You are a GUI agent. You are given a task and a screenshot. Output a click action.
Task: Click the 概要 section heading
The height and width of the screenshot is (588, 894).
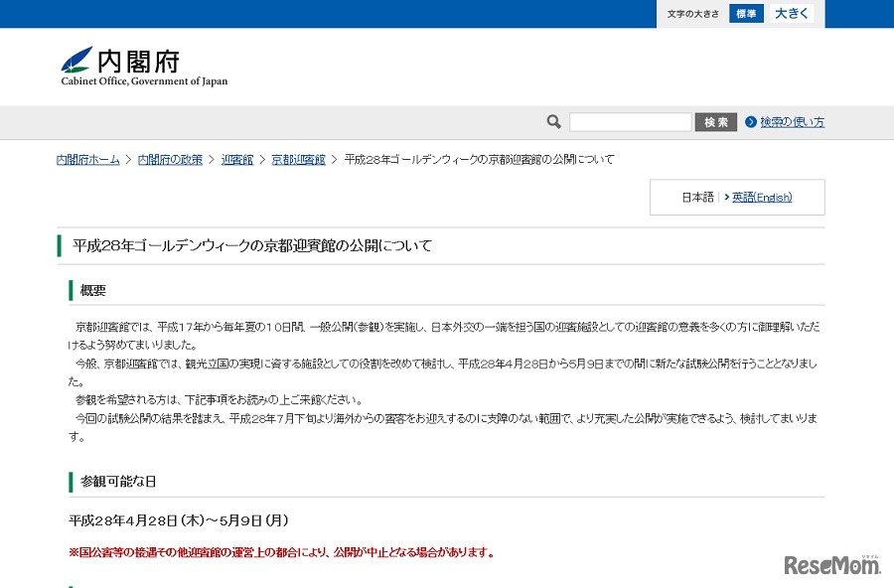(x=93, y=290)
